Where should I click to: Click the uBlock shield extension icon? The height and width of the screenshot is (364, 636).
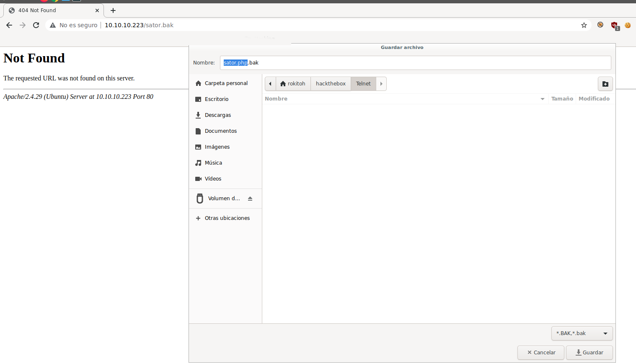point(614,25)
